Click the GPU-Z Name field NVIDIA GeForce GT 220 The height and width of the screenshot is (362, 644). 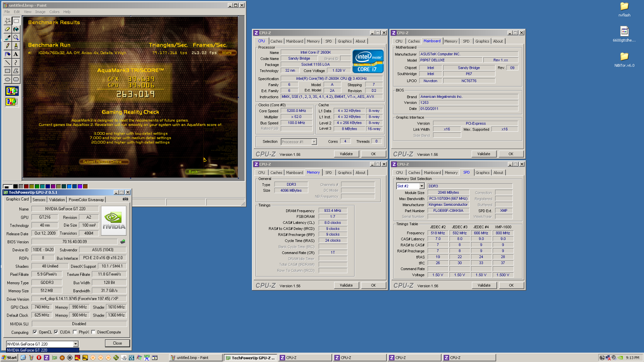tap(65, 209)
